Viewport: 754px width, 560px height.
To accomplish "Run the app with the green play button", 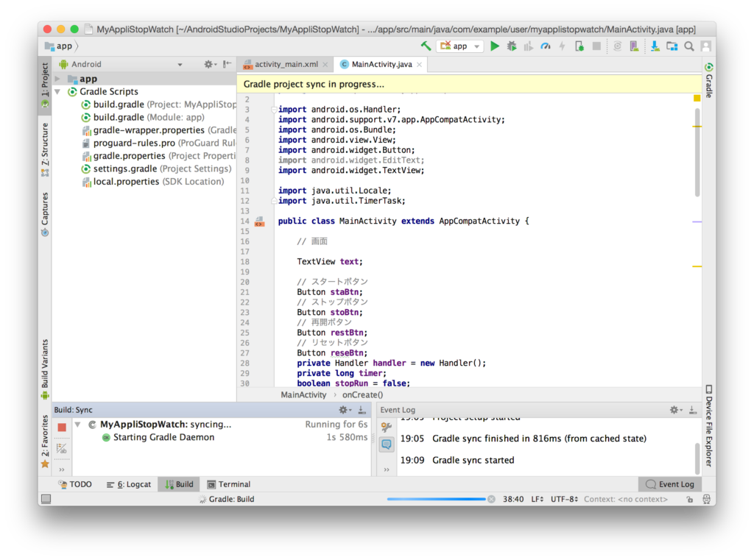I will [494, 46].
